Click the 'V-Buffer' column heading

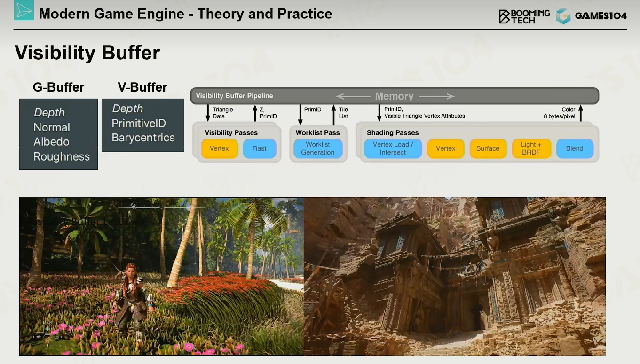[x=142, y=87]
